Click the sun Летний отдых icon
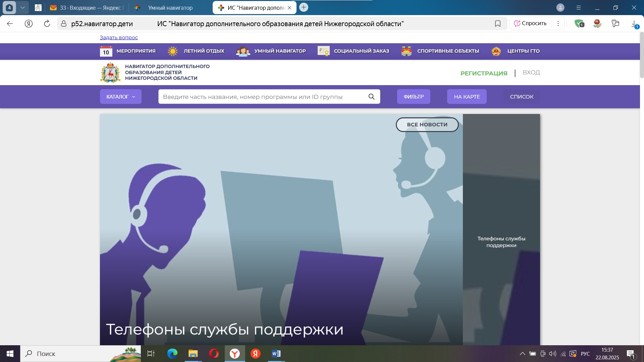The height and width of the screenshot is (362, 644). pos(173,51)
